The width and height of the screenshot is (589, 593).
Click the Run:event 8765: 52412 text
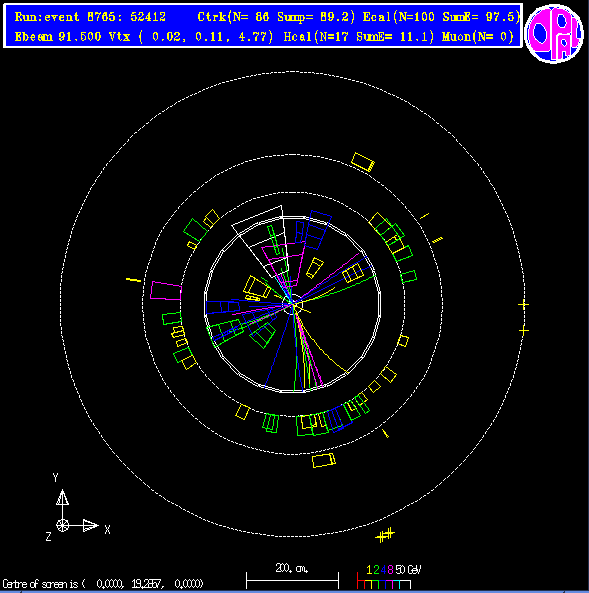(x=90, y=17)
